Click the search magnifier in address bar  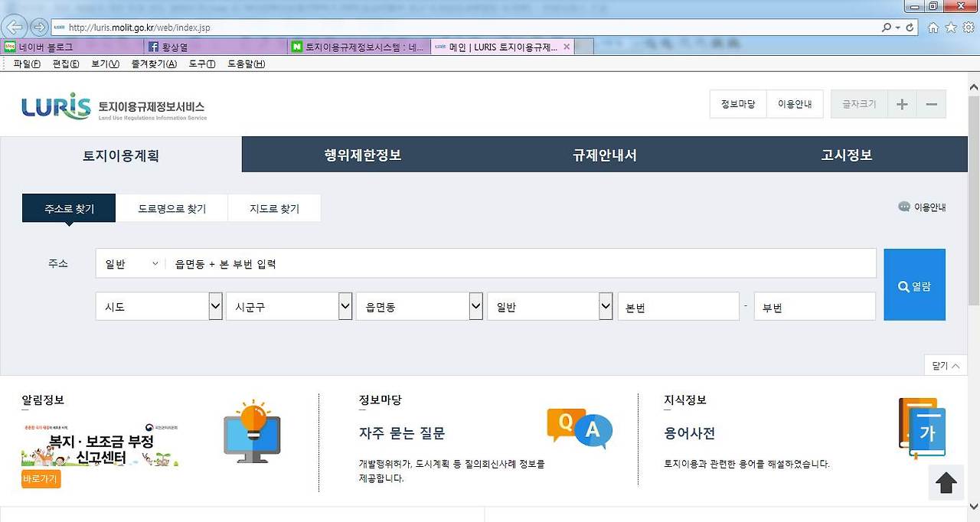pos(887,28)
